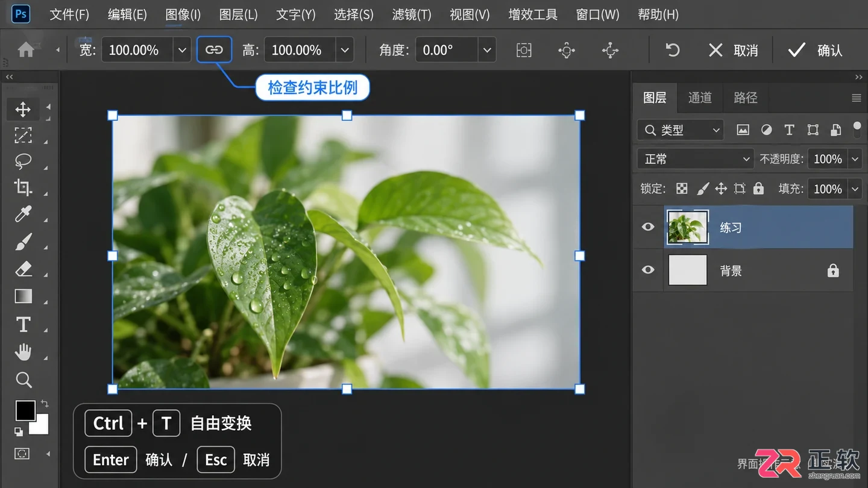868x488 pixels.
Task: Open the 角度 angle dropdown arrow
Action: pos(487,50)
